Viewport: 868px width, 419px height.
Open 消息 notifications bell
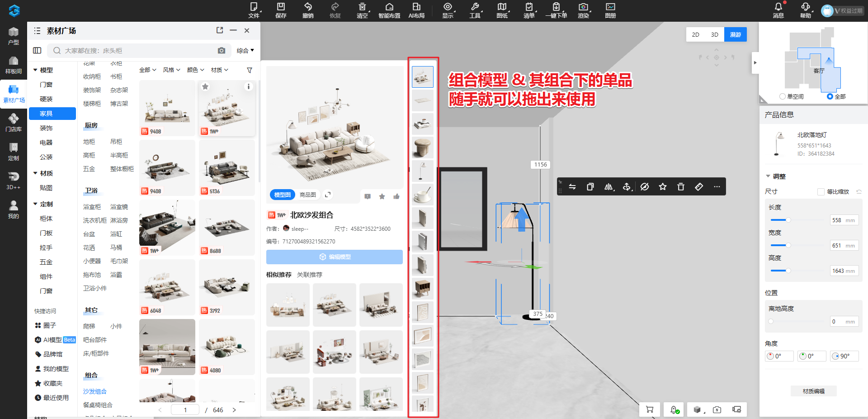(x=778, y=7)
